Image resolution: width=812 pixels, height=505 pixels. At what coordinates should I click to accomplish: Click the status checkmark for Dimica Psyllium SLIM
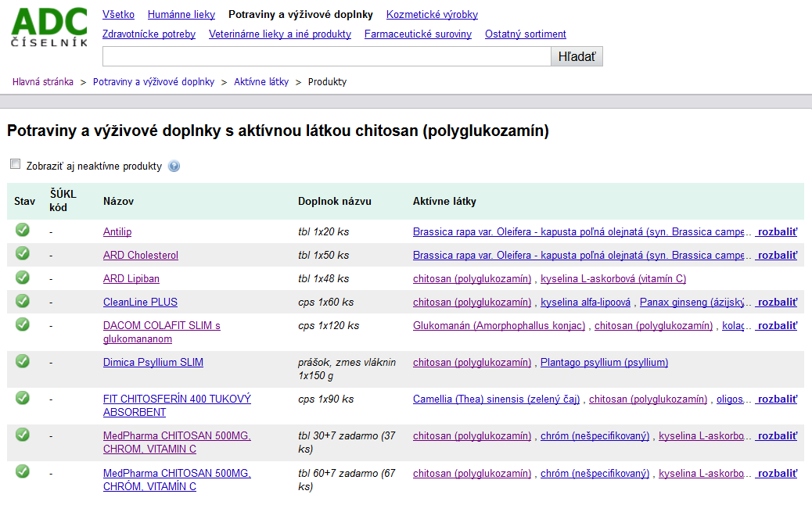pos(22,361)
